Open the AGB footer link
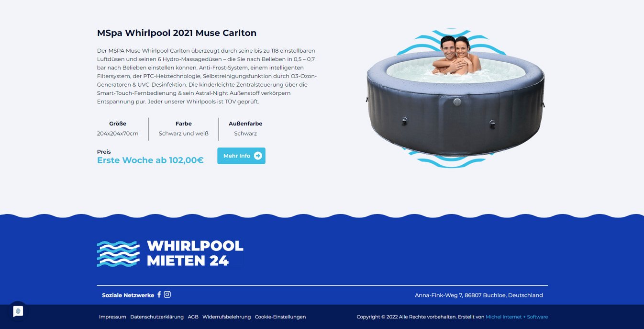 coord(193,317)
